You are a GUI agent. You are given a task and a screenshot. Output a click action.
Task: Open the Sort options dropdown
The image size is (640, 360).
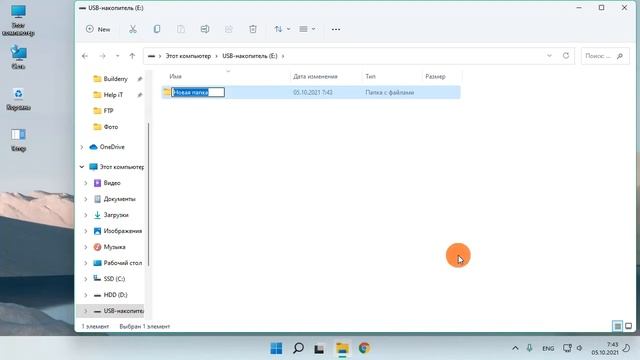[x=282, y=29]
